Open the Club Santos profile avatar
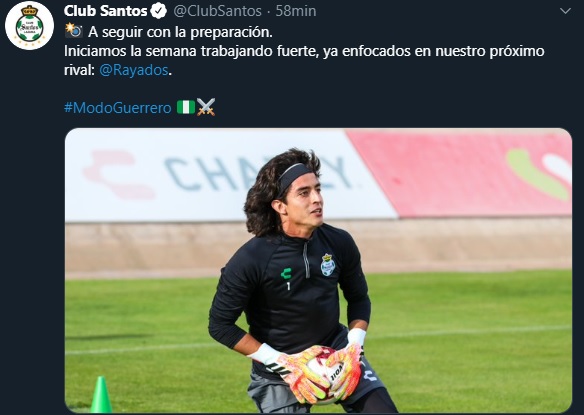 click(29, 26)
